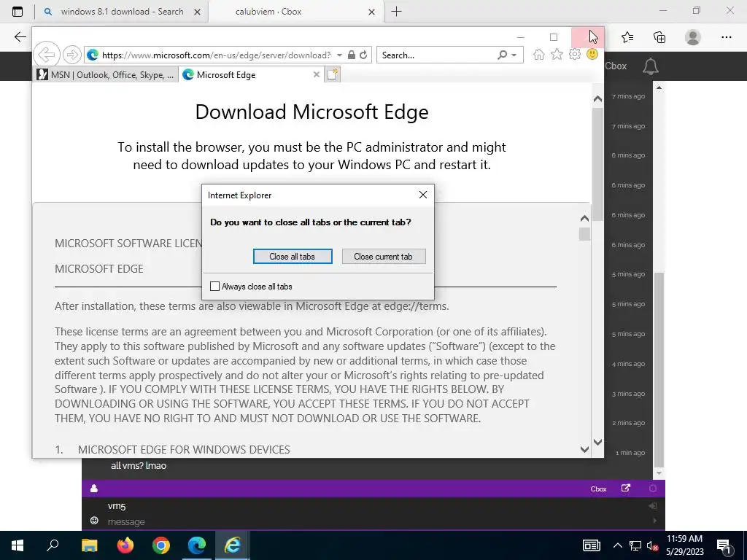
Task: Open the address bar autocomplete dropdown
Action: click(x=339, y=55)
